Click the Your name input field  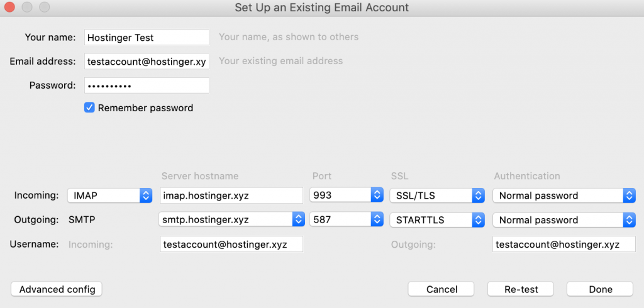point(147,37)
